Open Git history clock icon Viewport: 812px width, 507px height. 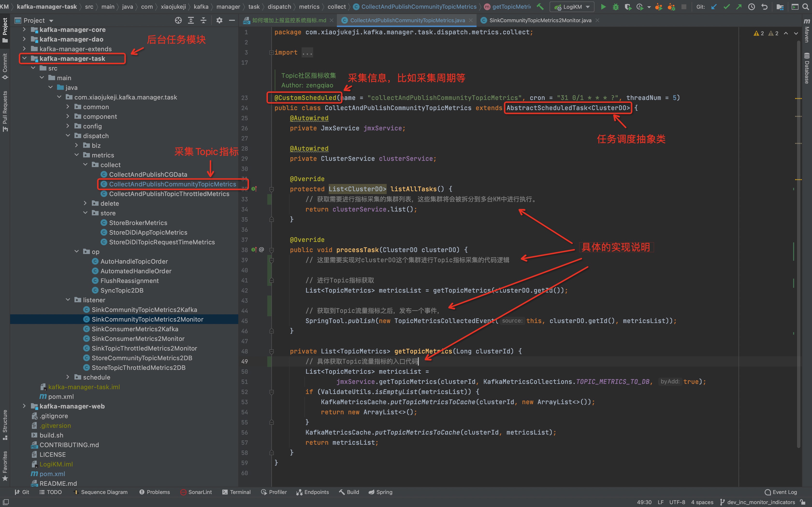(x=752, y=7)
